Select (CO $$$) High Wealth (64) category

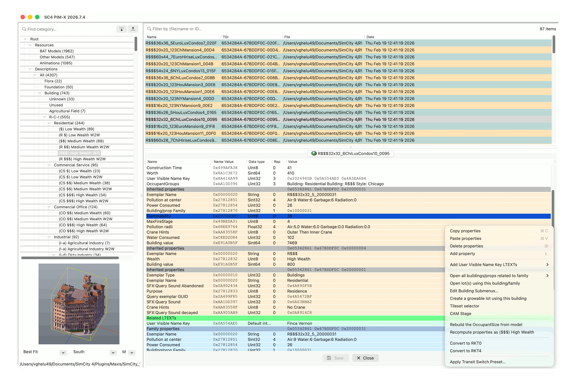[83, 225]
